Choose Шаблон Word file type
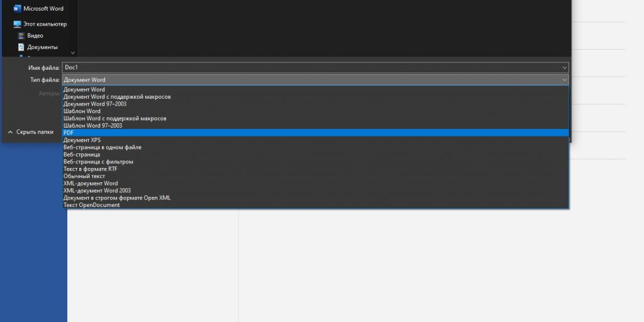This screenshot has width=644, height=322. pos(316,111)
